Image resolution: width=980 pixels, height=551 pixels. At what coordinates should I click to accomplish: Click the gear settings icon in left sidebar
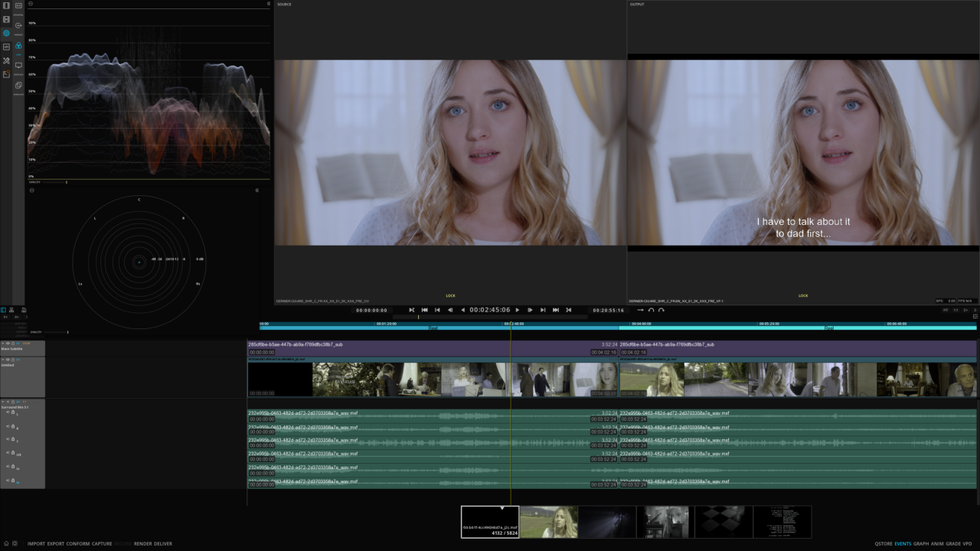click(x=6, y=33)
